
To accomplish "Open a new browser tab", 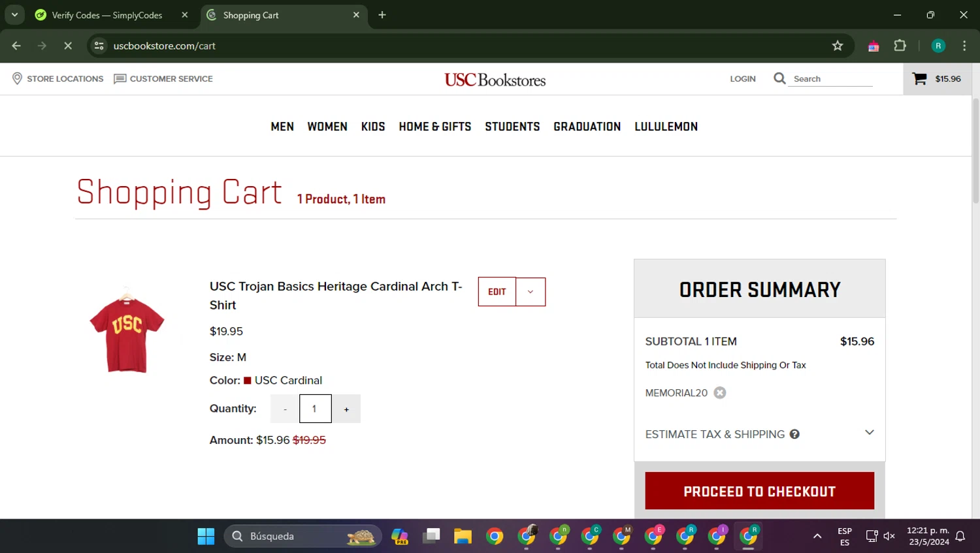I will pyautogui.click(x=382, y=15).
